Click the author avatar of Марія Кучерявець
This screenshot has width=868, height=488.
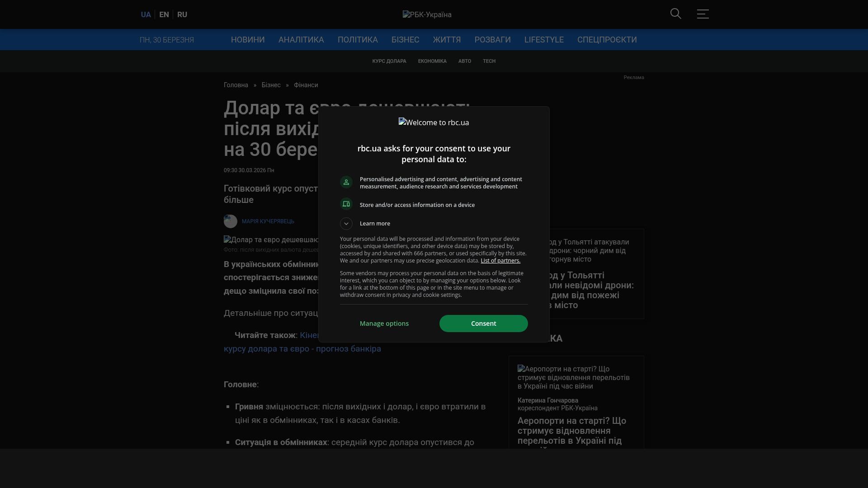231,221
